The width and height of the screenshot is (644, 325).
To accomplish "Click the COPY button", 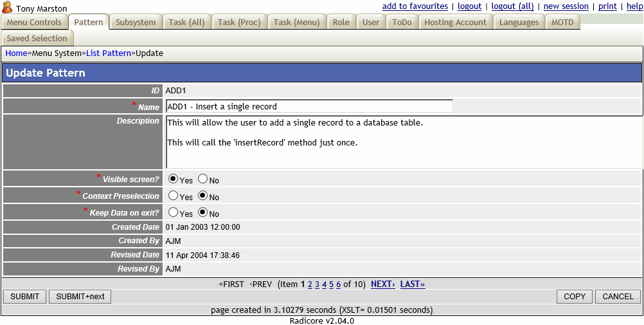I will coord(574,297).
